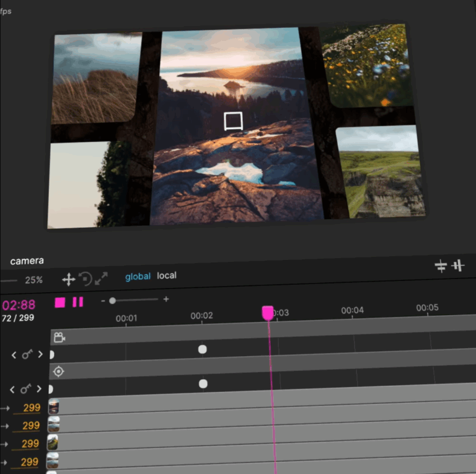Click the 00:01 ruler mark
476x474 pixels.
click(126, 318)
